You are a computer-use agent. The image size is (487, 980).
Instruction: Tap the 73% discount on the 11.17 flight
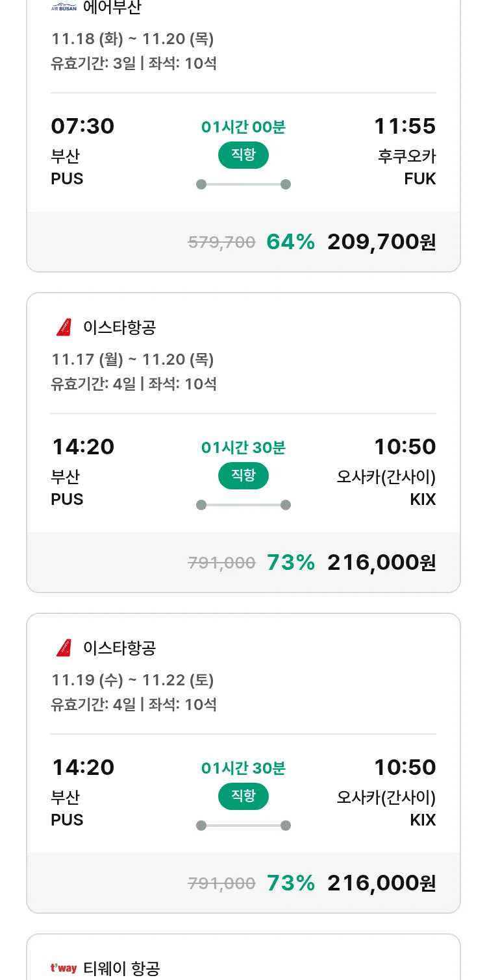(290, 563)
